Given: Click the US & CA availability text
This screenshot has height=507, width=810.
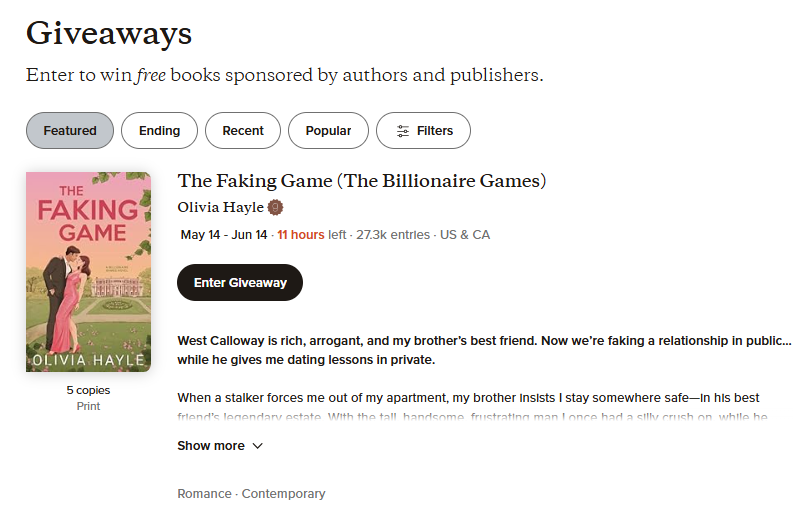Looking at the screenshot, I should point(465,235).
